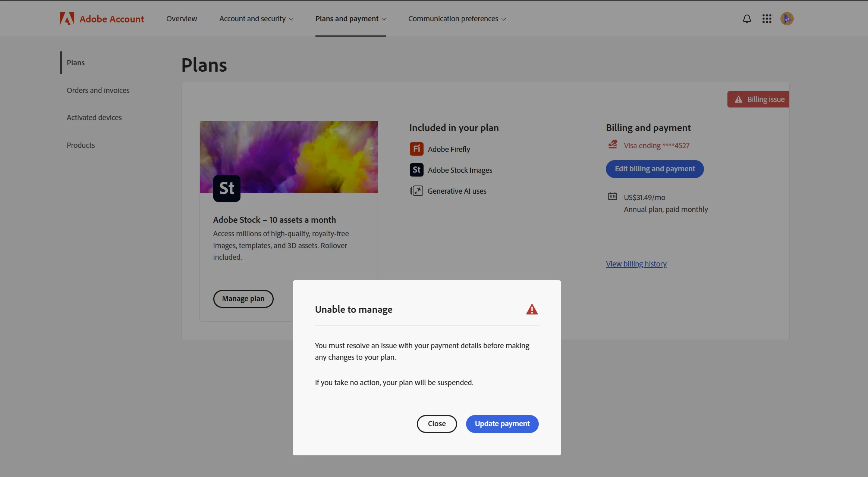Select Activated devices in sidebar
This screenshot has width=868, height=477.
coord(94,118)
